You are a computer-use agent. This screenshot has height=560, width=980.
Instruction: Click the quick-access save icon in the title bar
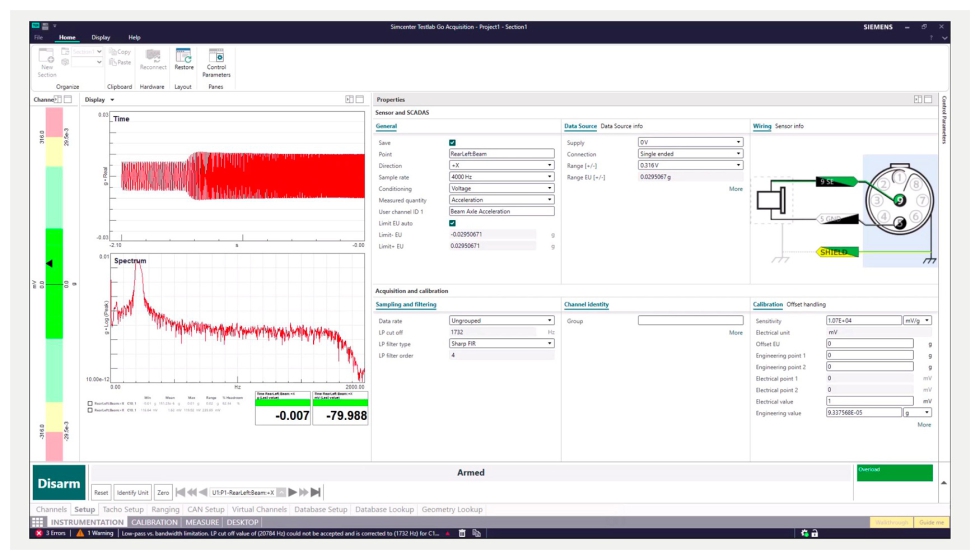click(x=46, y=26)
